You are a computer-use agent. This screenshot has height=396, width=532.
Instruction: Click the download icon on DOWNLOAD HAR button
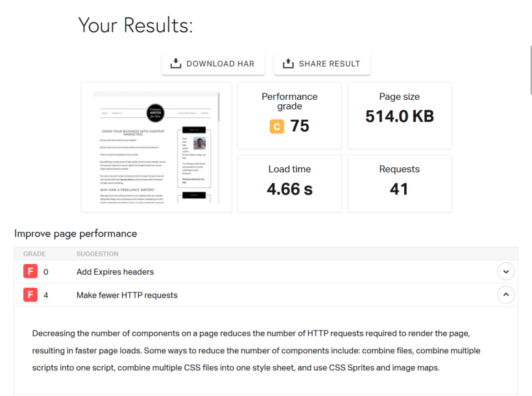coord(175,64)
